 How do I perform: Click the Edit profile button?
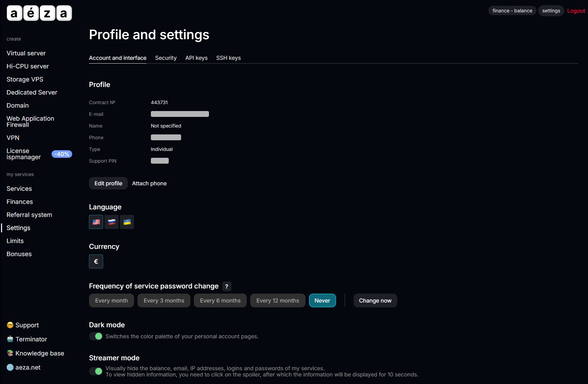[108, 183]
